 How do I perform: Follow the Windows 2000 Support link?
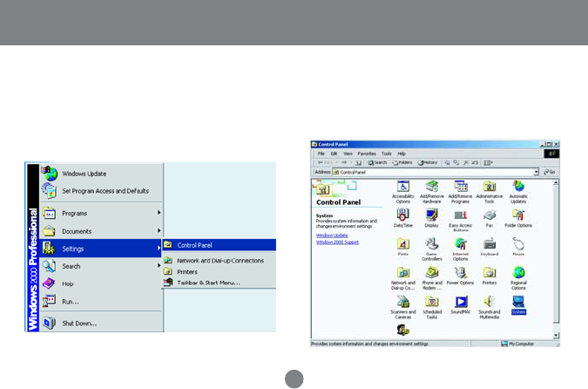tap(337, 242)
